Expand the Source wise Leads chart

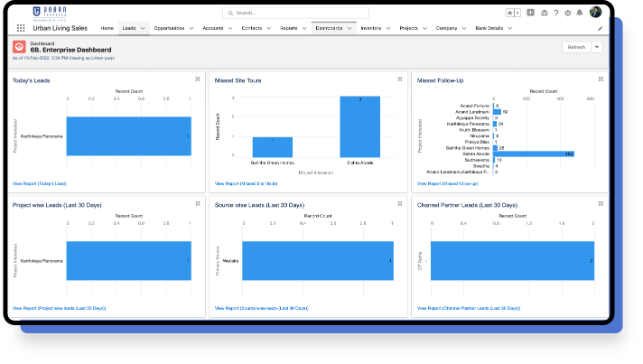point(400,204)
